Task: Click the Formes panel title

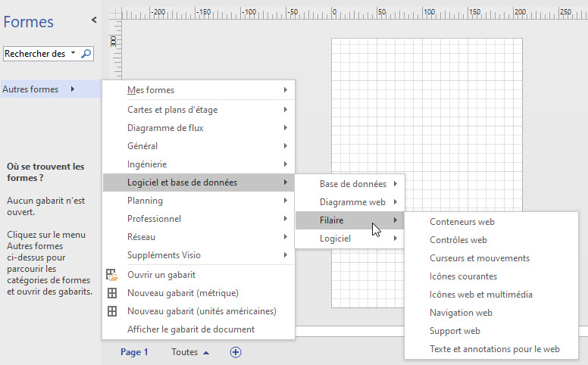Action: pos(29,22)
